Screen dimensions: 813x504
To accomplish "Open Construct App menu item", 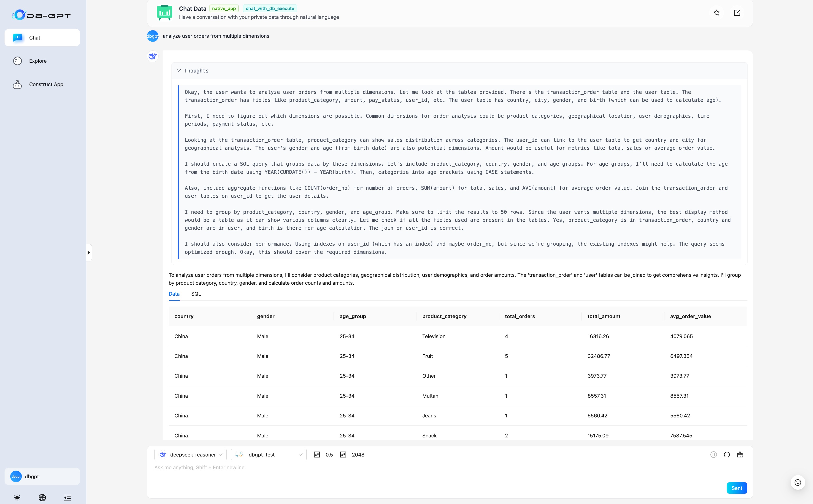I will point(46,84).
